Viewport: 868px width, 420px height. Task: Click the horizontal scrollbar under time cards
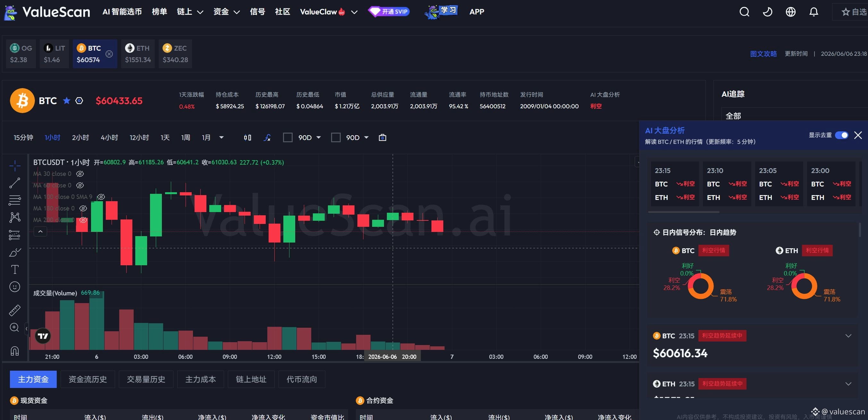click(684, 212)
